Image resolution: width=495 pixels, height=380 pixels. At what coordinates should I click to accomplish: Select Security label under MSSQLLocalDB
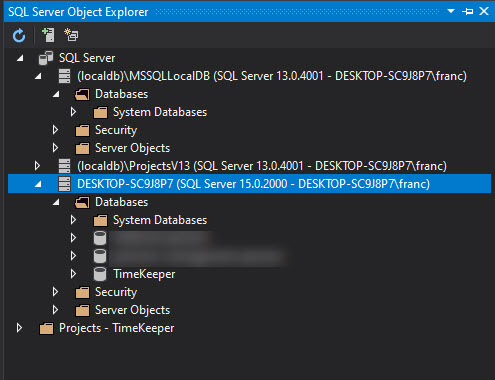pos(116,130)
